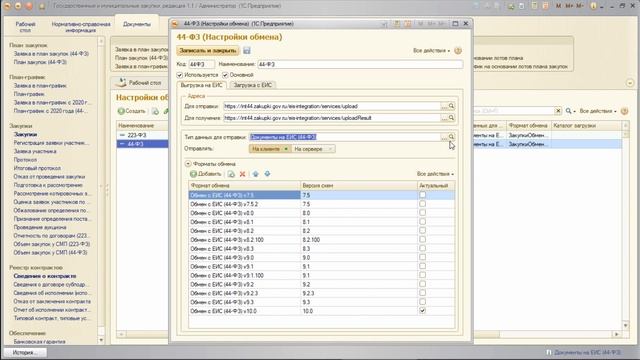Click the home icon in main title bar

pyautogui.click(x=42, y=6)
